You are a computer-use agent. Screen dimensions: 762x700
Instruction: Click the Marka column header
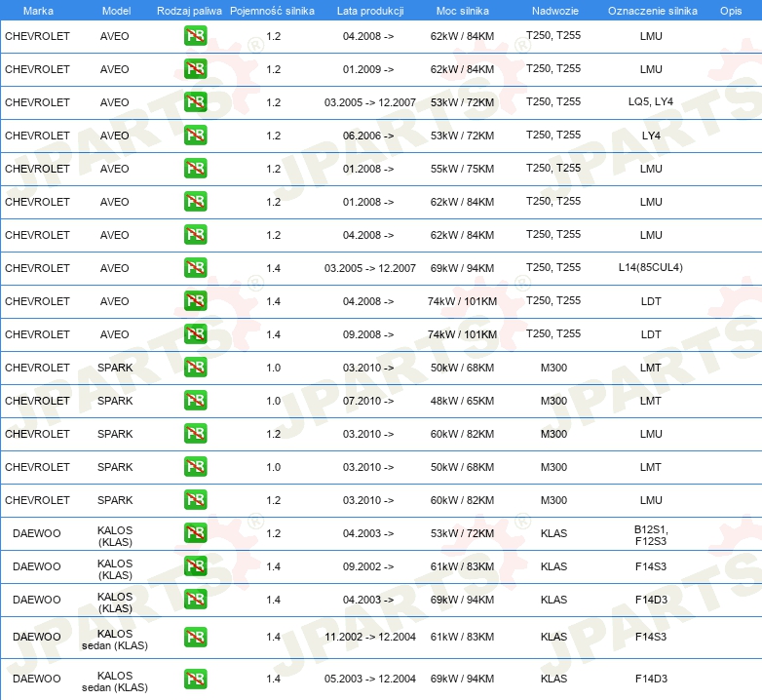click(x=38, y=11)
